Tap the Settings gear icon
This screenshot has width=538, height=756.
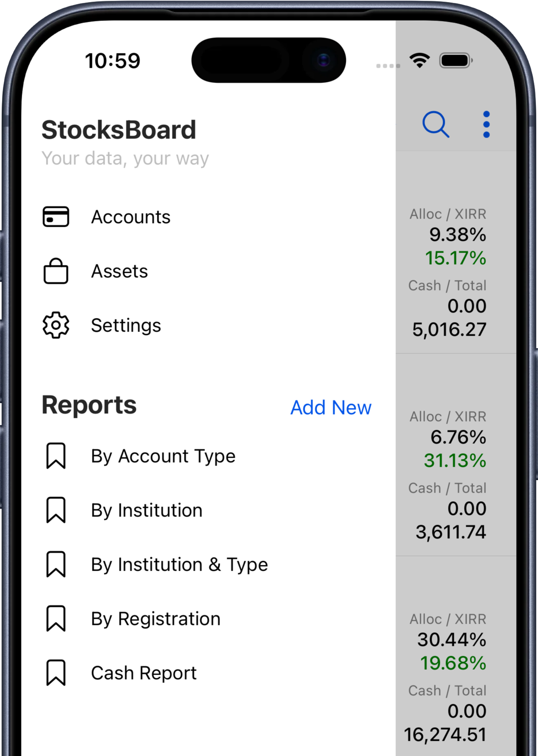pyautogui.click(x=56, y=325)
